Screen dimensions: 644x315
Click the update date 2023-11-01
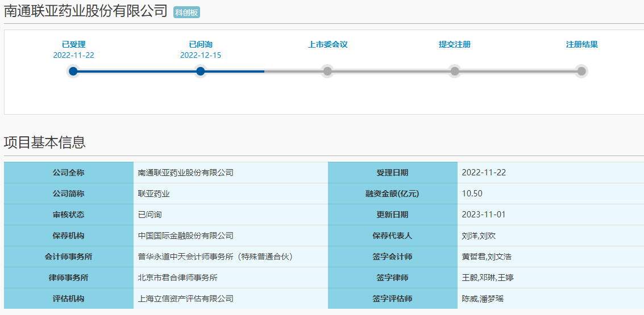point(484,215)
